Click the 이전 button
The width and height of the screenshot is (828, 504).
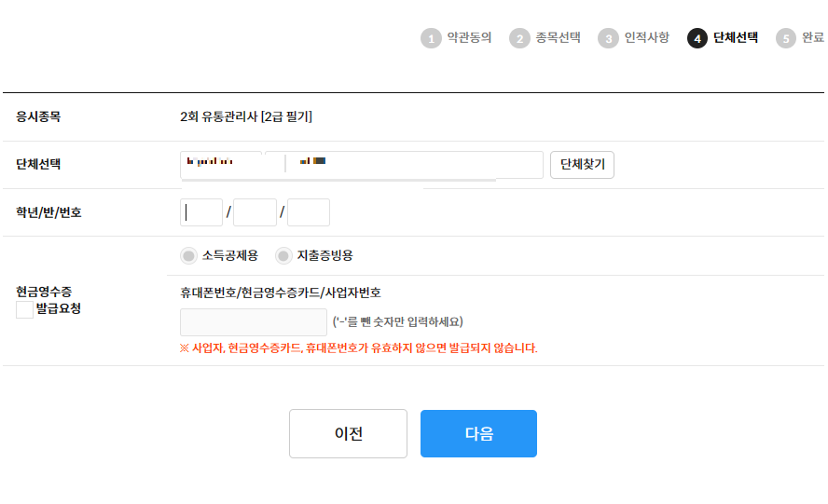(348, 433)
